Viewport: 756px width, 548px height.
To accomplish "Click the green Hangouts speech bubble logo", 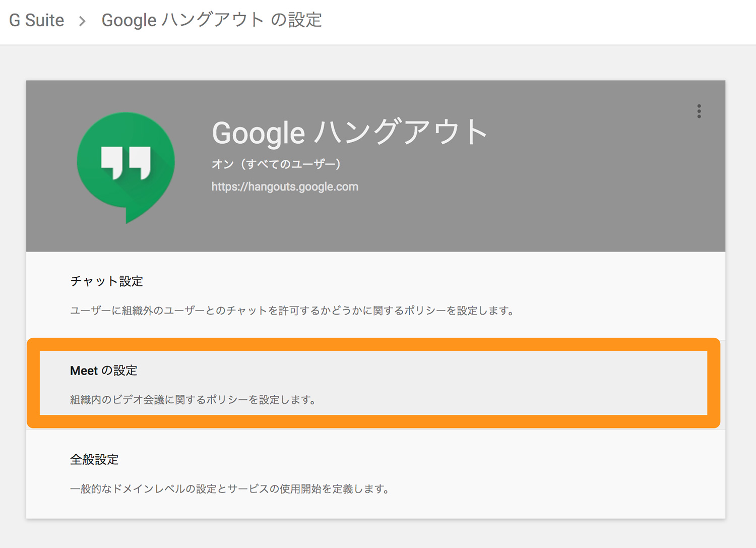I will pyautogui.click(x=126, y=167).
